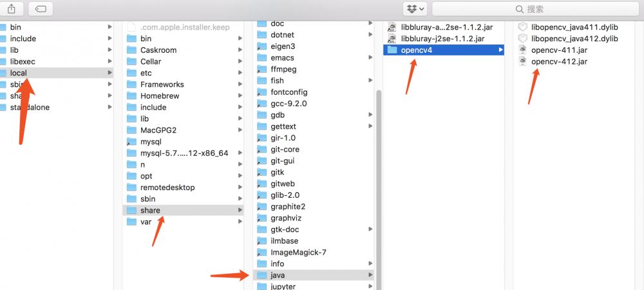
Task: Click the n folder name
Action: click(x=142, y=165)
